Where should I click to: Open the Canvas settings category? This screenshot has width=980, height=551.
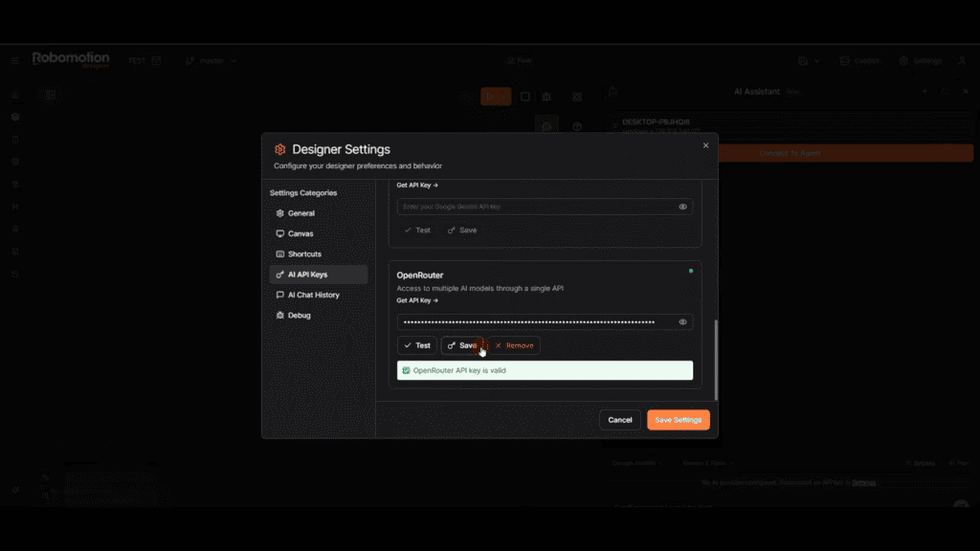318,233
